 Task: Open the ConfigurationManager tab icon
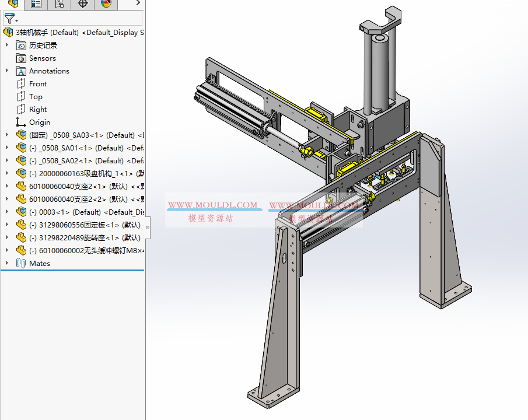point(58,4)
